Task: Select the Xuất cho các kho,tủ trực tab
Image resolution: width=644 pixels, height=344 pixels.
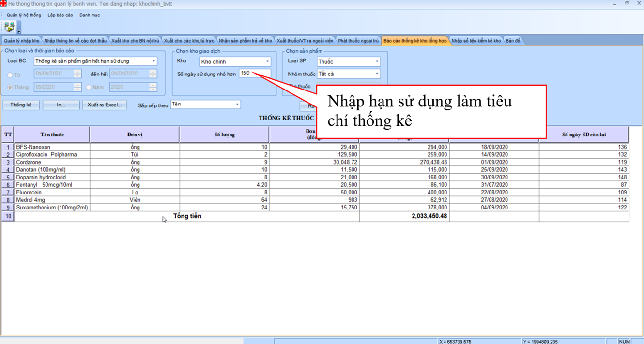Action: coord(189,41)
